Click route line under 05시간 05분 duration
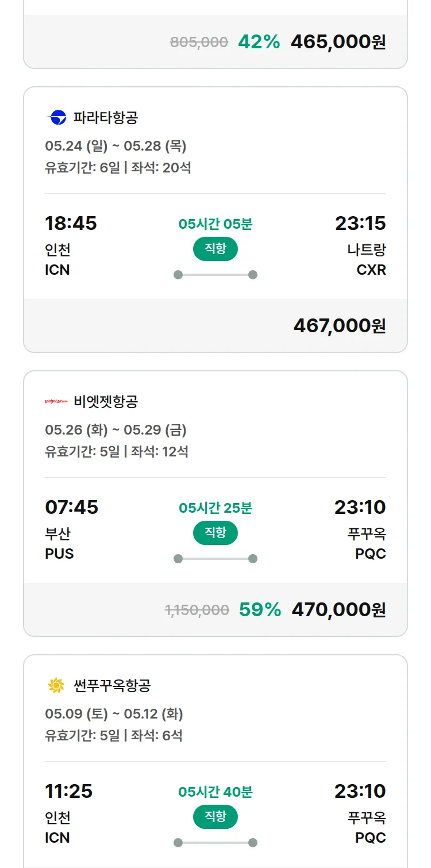Image resolution: width=431 pixels, height=868 pixels. click(x=215, y=275)
